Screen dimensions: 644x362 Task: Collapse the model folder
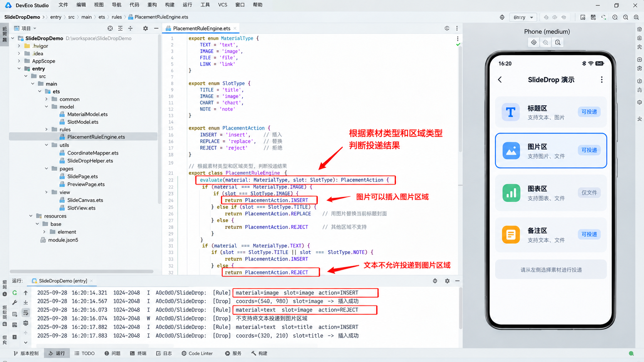tap(47, 107)
